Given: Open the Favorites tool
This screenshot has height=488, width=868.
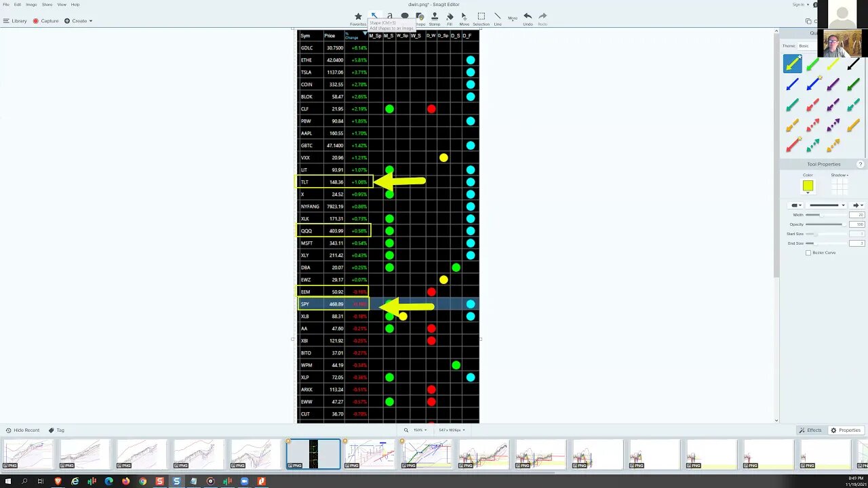Looking at the screenshot, I should [358, 19].
